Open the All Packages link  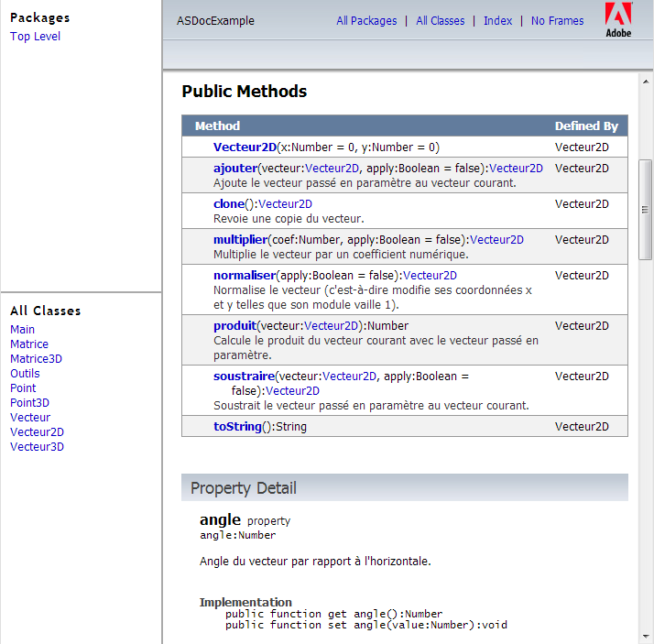[366, 21]
